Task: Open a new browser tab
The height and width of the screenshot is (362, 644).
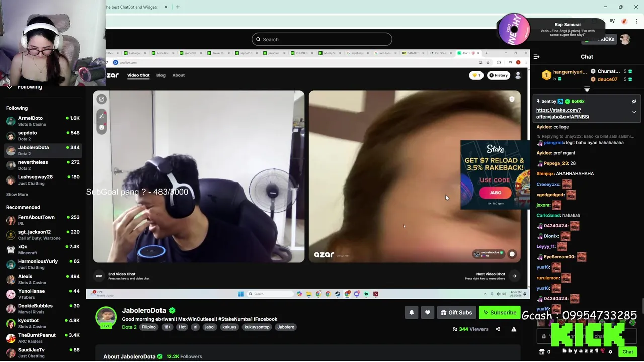Action: click(178, 7)
